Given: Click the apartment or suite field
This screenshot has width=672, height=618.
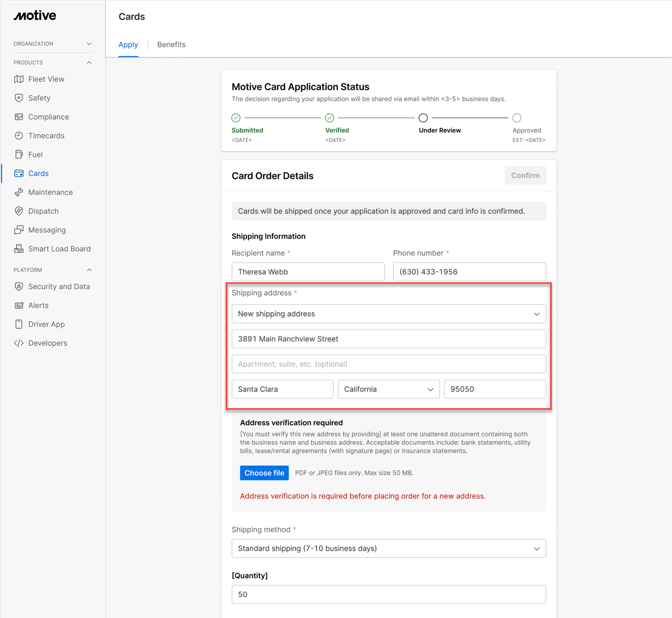Looking at the screenshot, I should tap(388, 364).
